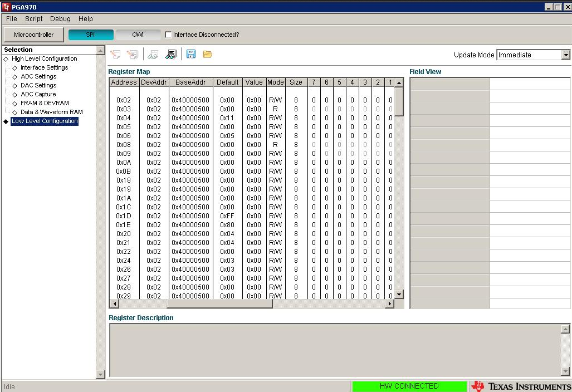Click register address 0x26 cell
The width and height of the screenshot is (572, 392).
pos(124,269)
